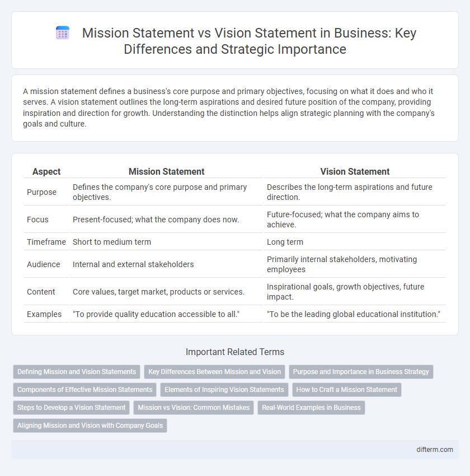
Task: Click the Mission Statement column header
Action: 167,171
